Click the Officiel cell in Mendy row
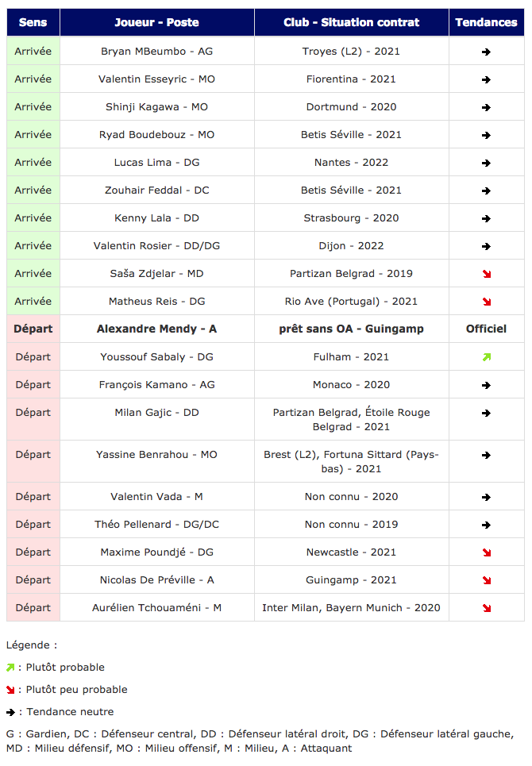This screenshot has height=766, width=532. tap(486, 329)
